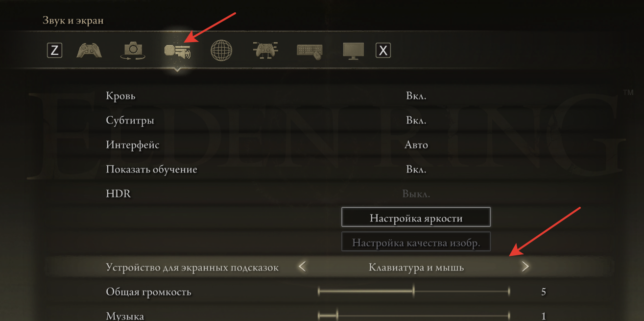Change the Интерфейс option currently Авто
This screenshot has width=644, height=321.
click(416, 145)
